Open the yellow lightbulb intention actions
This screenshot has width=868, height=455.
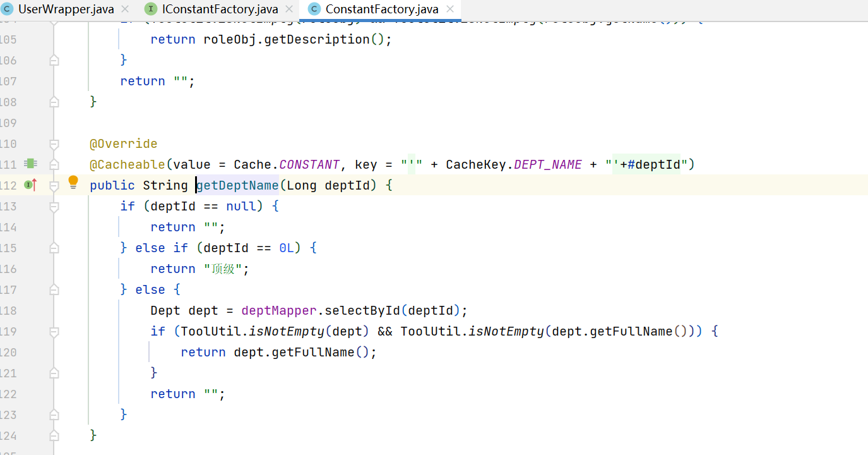73,183
